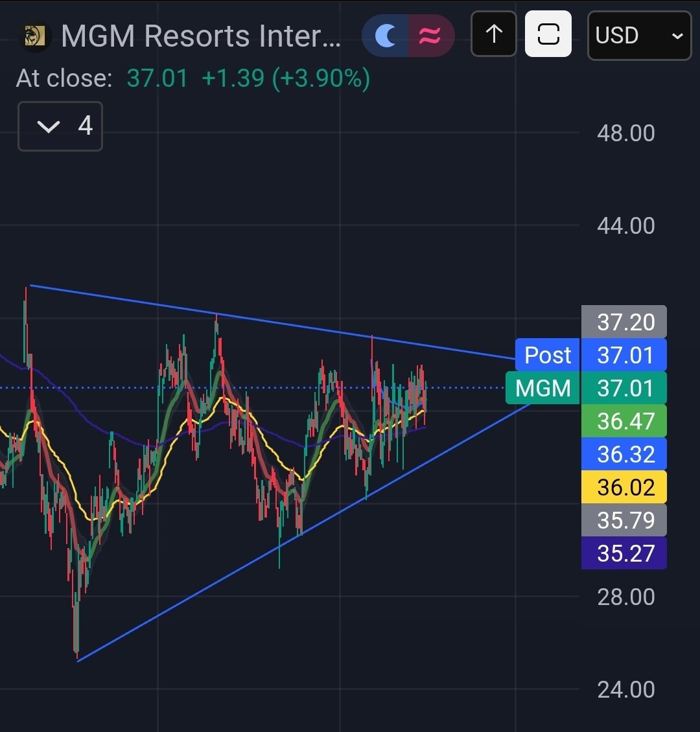Click the green MGM symbol price tag
700x732 pixels.
(x=542, y=388)
